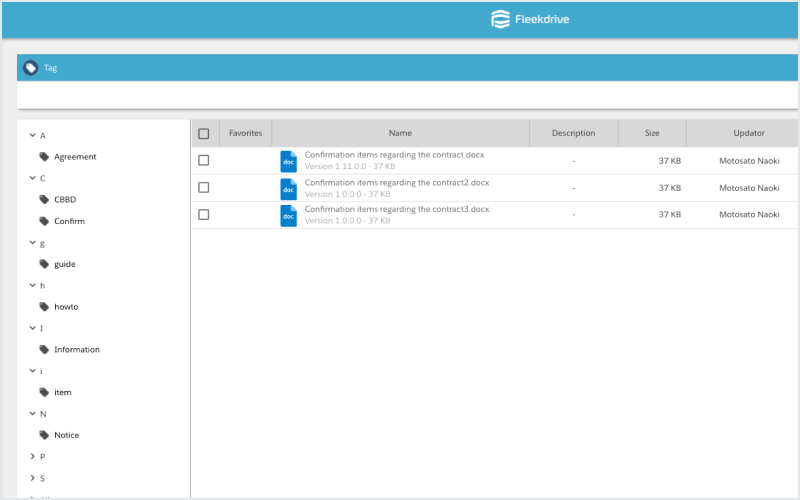Image resolution: width=800 pixels, height=500 pixels.
Task: Click the tag icon beside item
Action: tap(44, 392)
